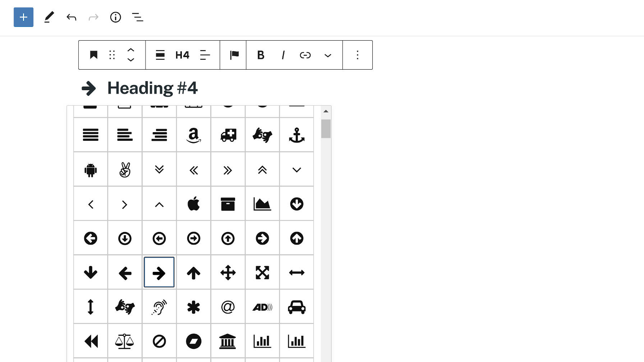Toggle italic formatting
644x362 pixels.
(x=283, y=55)
